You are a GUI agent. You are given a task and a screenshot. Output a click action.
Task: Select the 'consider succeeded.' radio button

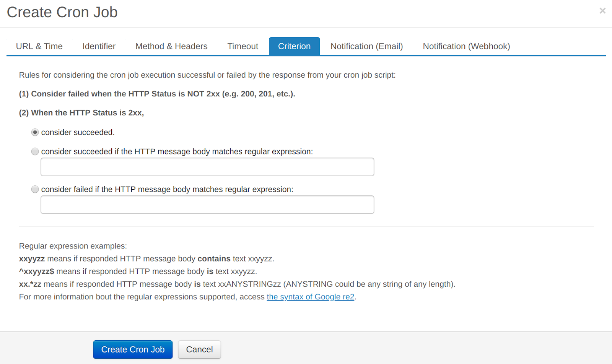coord(35,132)
